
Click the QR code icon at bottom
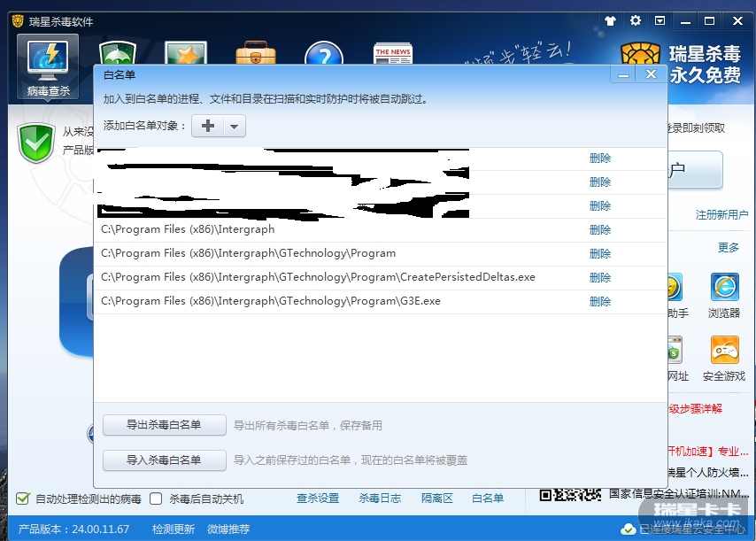point(570,495)
